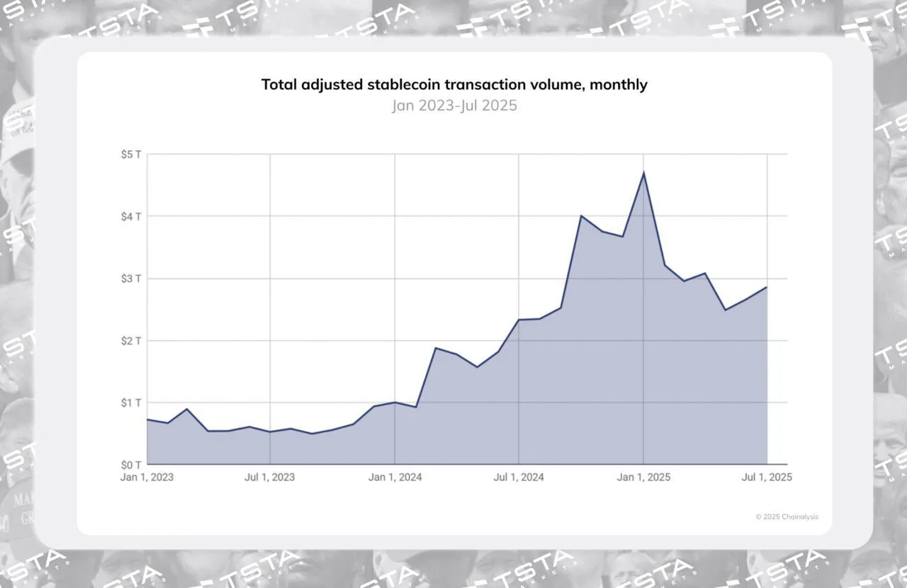The image size is (907, 588).
Task: Click the 'Jan 1, 2025' x-axis label
Action: pos(643,477)
